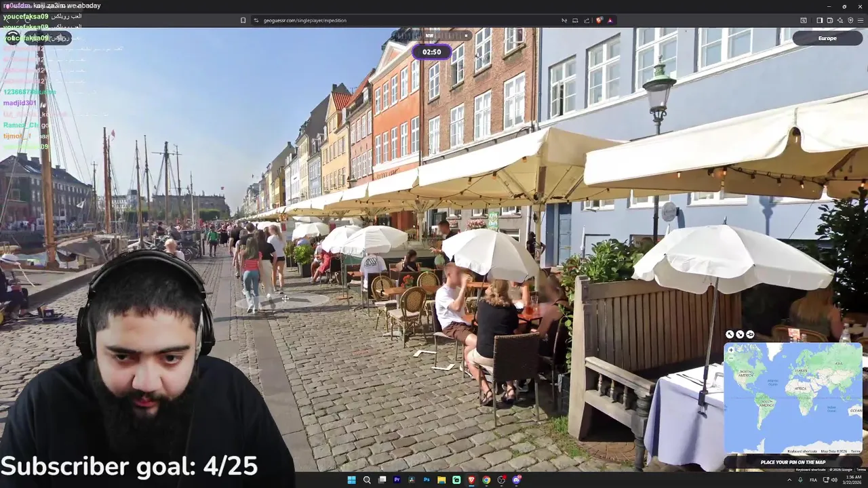This screenshot has height=488, width=868.
Task: Open the Leo AI sparkle icon in the toolbar
Action: click(x=840, y=20)
